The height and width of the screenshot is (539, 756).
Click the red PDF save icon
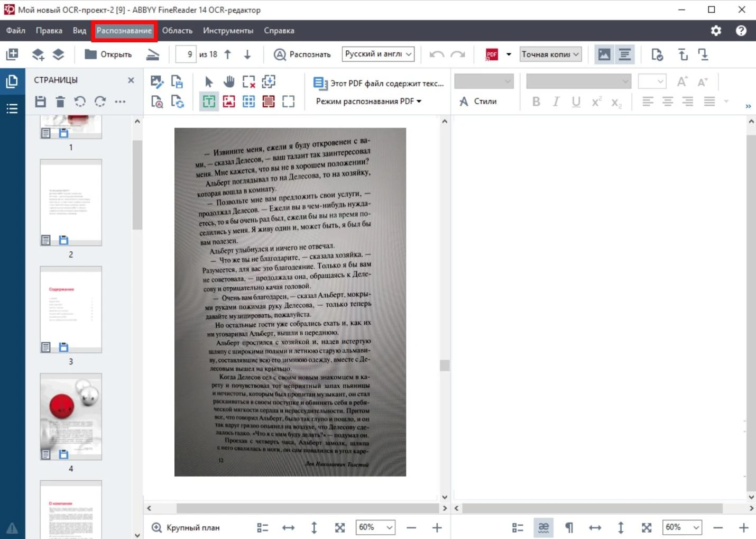click(x=492, y=54)
